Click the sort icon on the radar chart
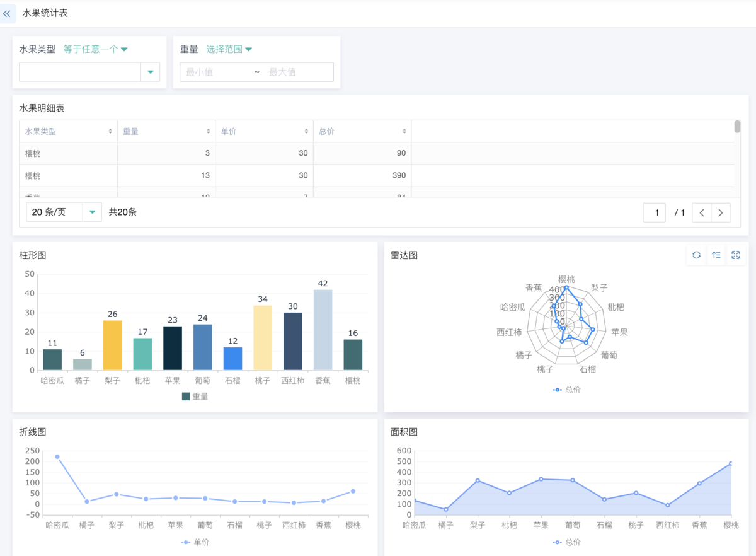Viewport: 756px width, 556px height. (x=716, y=255)
